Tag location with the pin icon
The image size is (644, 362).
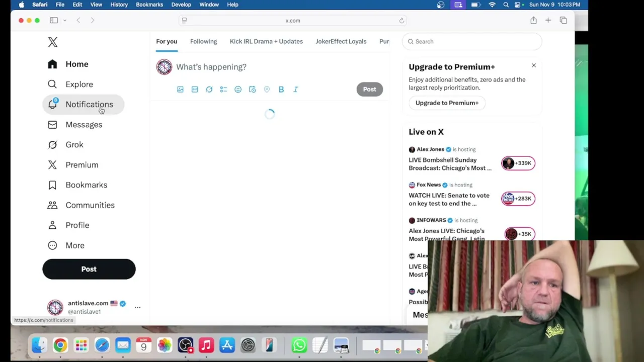[x=267, y=89]
